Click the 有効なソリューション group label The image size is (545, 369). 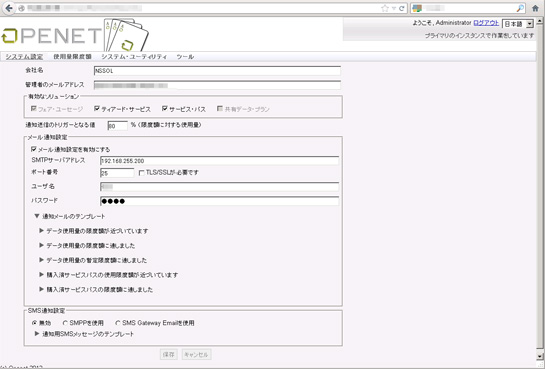(x=53, y=96)
